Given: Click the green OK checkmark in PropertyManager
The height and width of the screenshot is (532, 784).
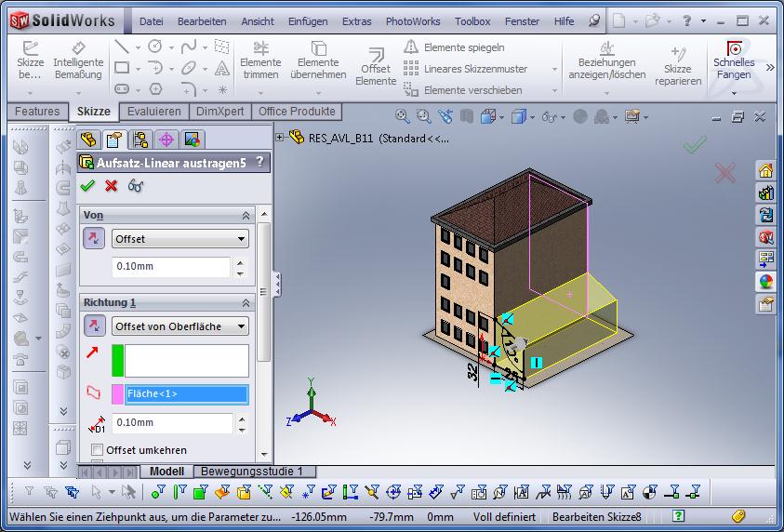Looking at the screenshot, I should tap(89, 186).
